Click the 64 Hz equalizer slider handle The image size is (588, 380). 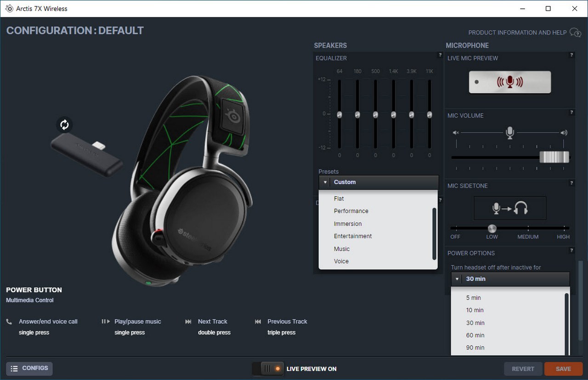coord(339,115)
